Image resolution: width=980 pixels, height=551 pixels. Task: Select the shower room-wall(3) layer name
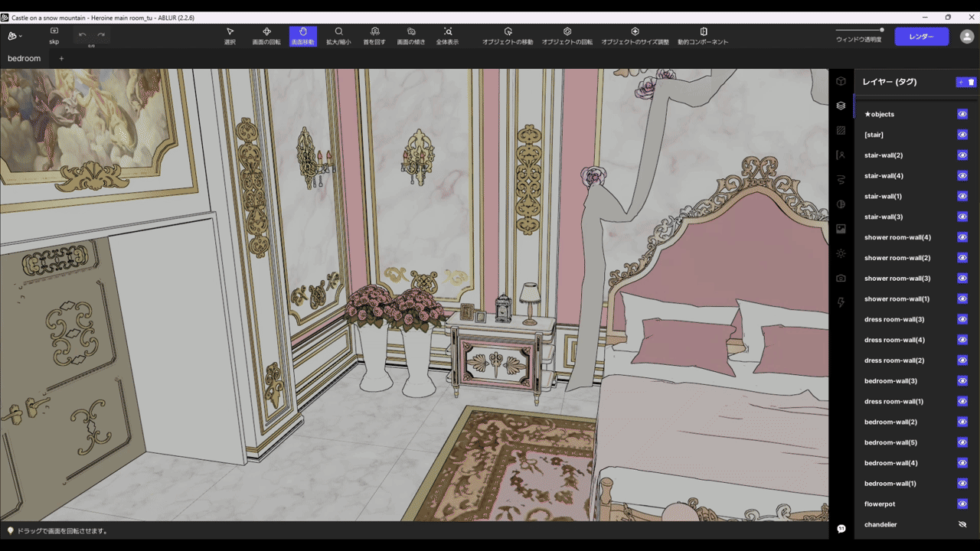click(x=897, y=279)
